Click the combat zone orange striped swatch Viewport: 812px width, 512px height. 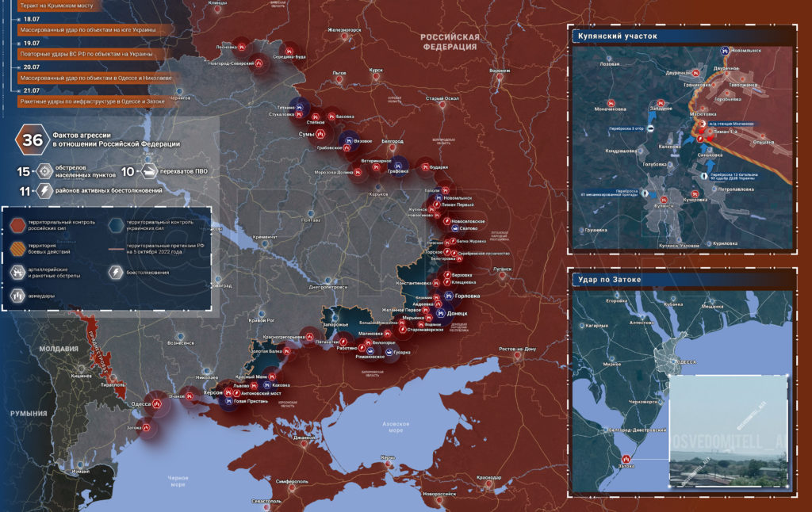tap(18, 249)
